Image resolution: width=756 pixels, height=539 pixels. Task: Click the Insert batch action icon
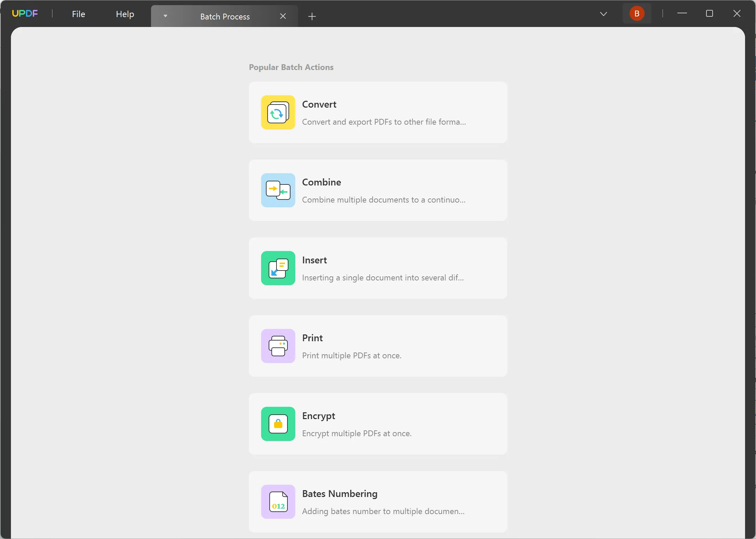(278, 267)
